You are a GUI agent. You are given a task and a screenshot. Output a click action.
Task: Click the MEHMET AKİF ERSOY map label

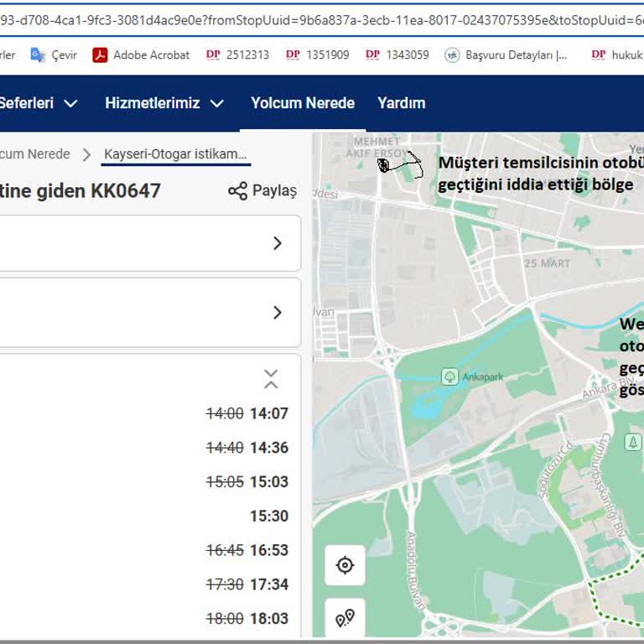tap(377, 148)
